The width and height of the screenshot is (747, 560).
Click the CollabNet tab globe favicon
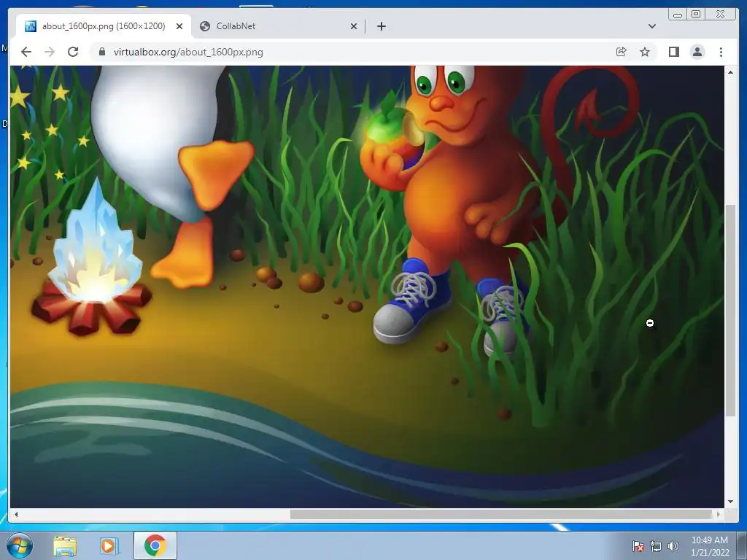tap(205, 26)
